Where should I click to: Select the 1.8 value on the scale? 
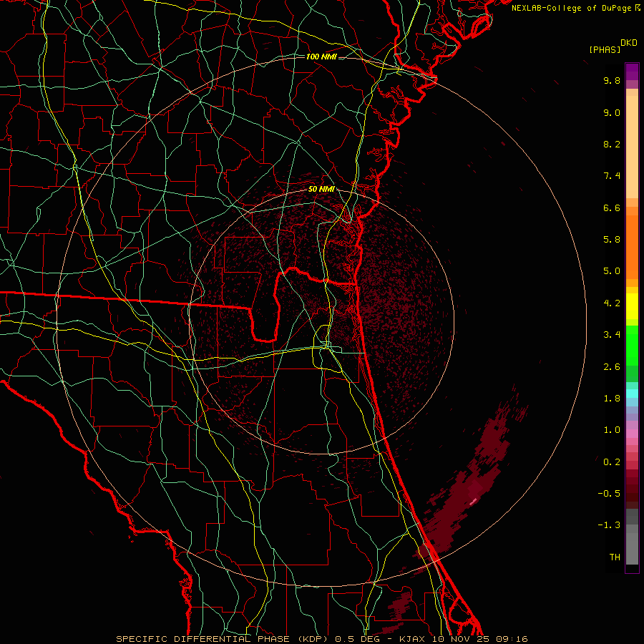click(612, 399)
